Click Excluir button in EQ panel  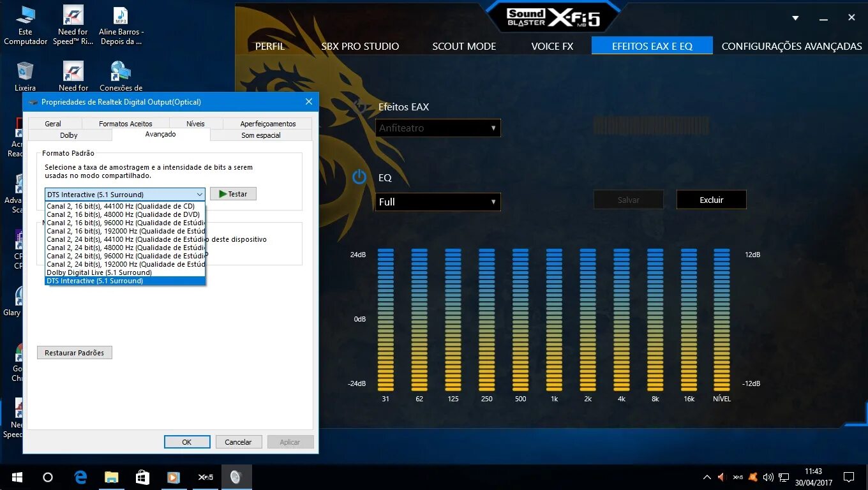[x=711, y=200]
